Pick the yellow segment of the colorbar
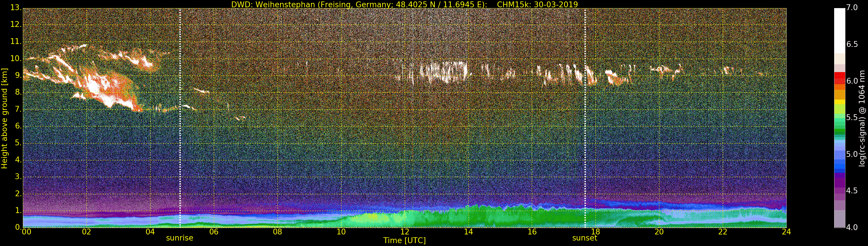The image size is (868, 246). 839,102
